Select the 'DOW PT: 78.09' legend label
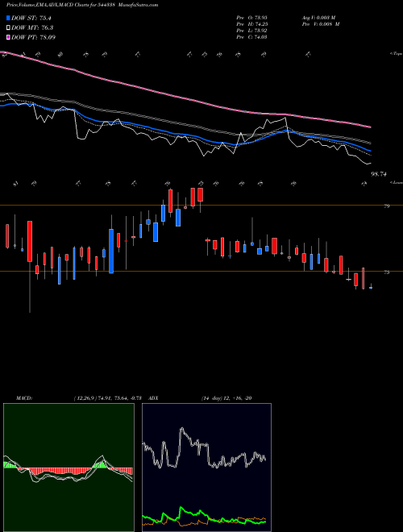This screenshot has width=403, height=532. [33, 37]
